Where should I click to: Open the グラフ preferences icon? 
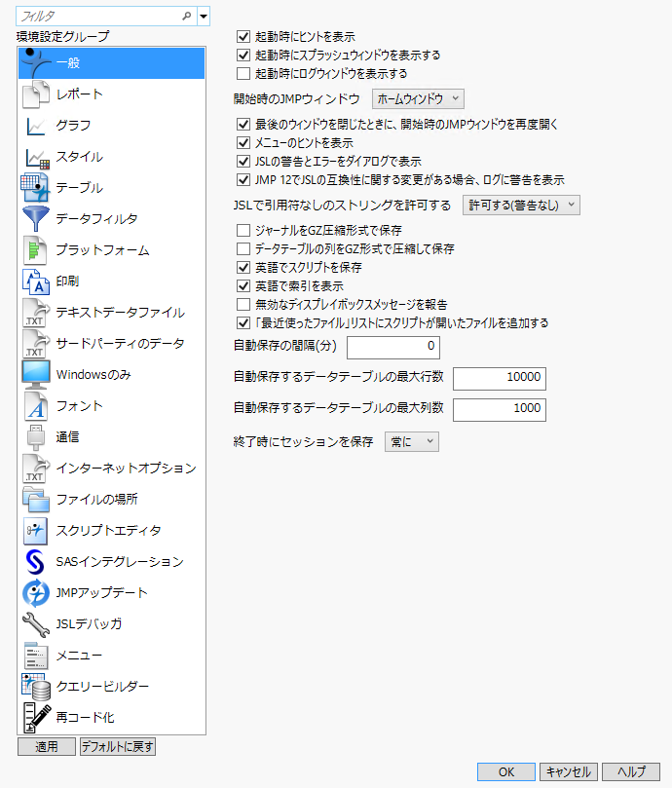click(x=36, y=125)
